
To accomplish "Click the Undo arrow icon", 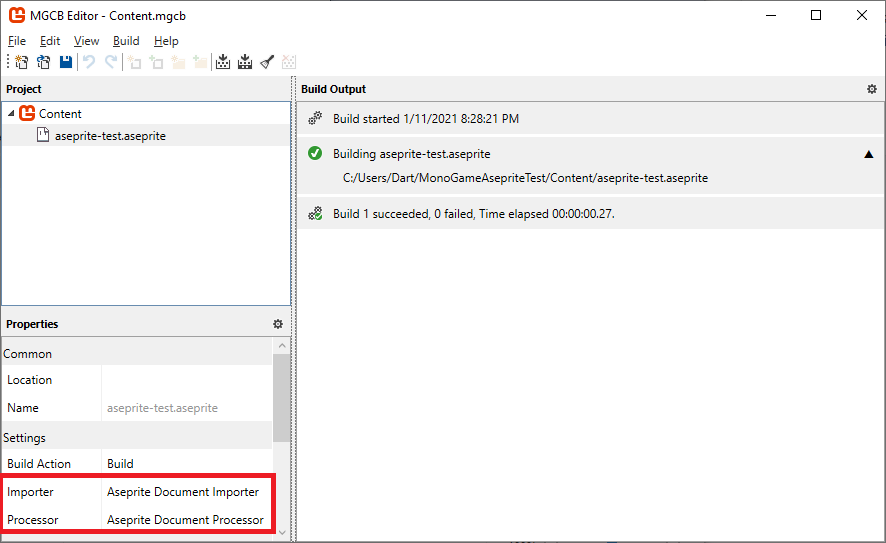I will tap(89, 62).
